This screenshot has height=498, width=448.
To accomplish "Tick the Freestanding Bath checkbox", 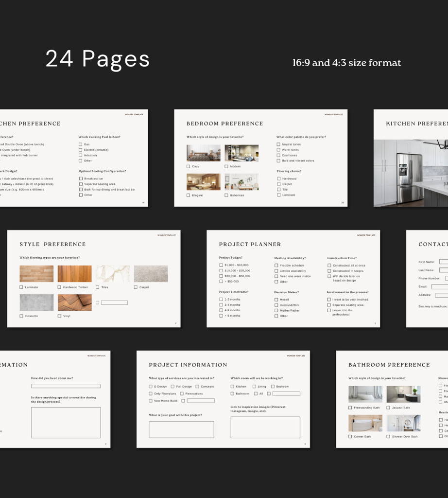I will [350, 408].
